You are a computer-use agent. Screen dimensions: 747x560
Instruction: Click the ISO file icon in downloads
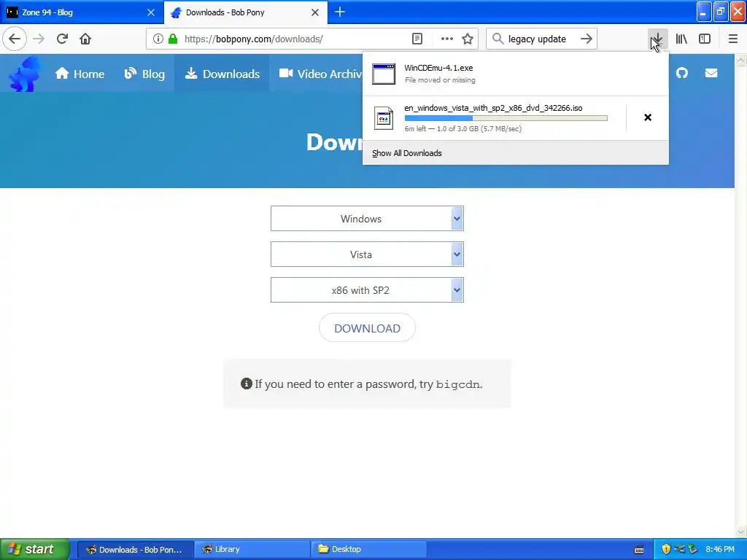tap(384, 118)
